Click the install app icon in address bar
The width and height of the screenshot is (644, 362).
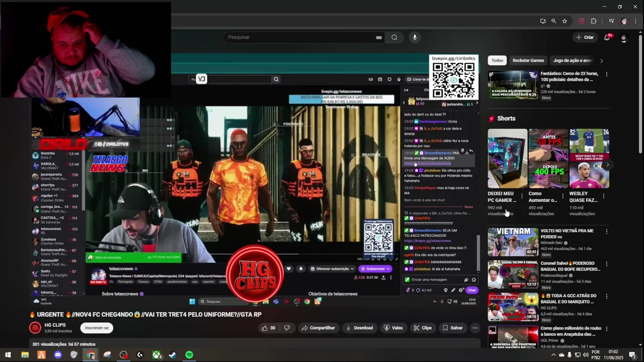click(x=543, y=21)
